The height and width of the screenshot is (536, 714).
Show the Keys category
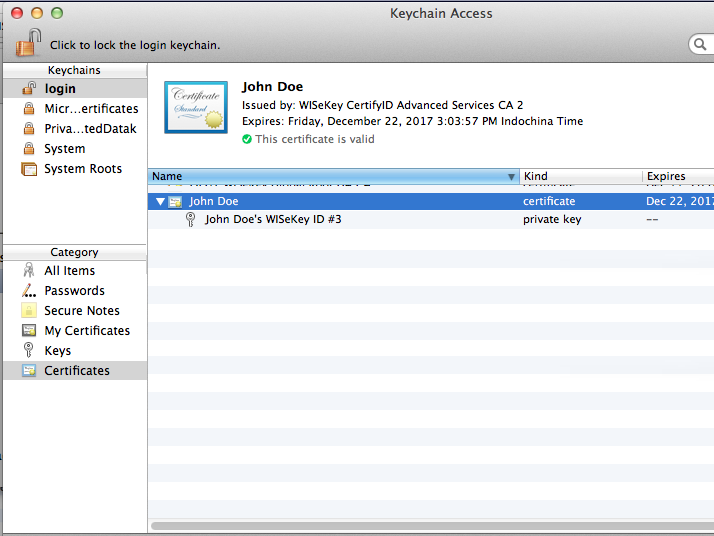click(75, 351)
